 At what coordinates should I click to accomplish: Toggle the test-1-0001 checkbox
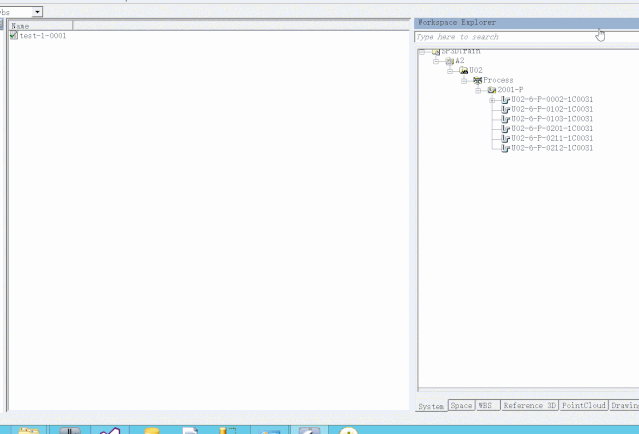coord(13,35)
